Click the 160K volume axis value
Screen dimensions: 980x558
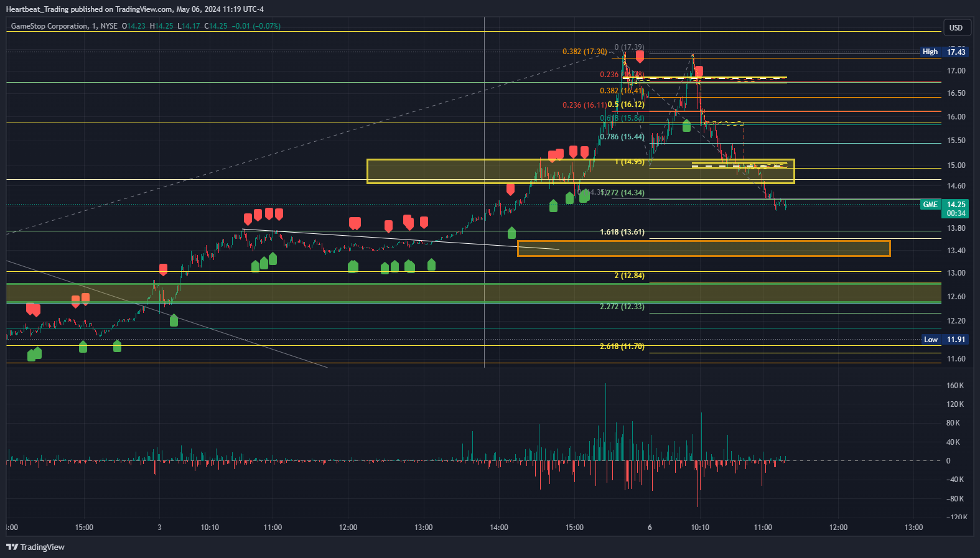click(x=955, y=386)
